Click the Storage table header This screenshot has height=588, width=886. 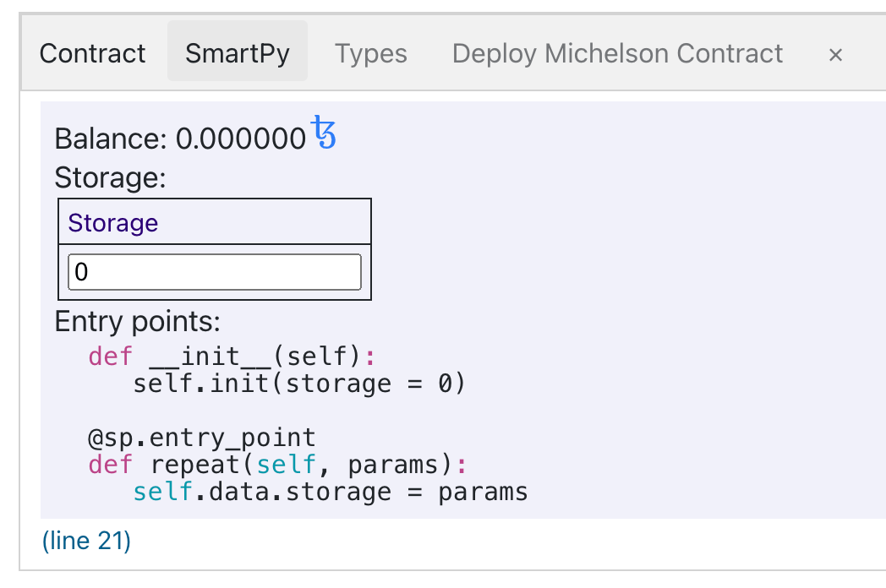point(112,222)
